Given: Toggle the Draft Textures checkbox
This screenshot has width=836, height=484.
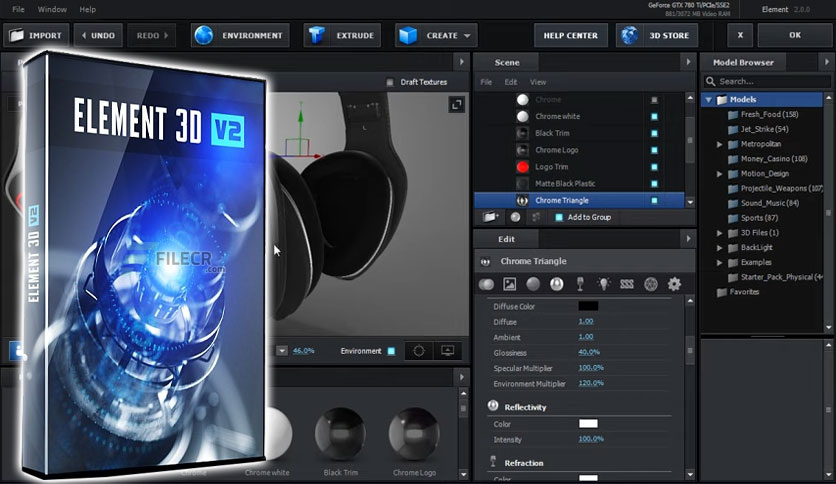Looking at the screenshot, I should tap(390, 82).
